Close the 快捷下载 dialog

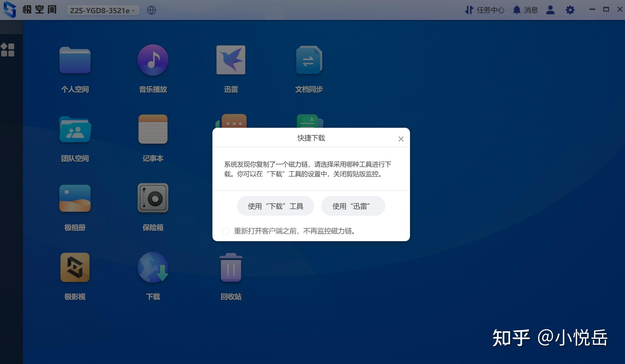(x=401, y=139)
